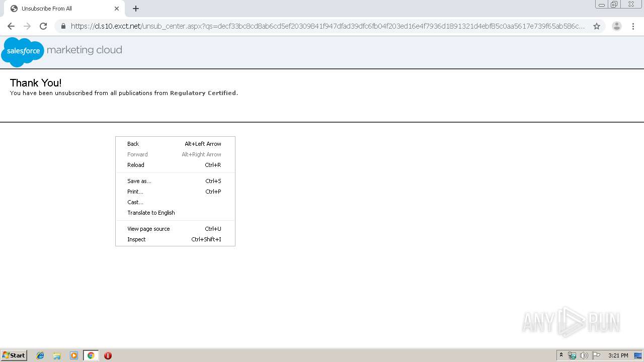Click the Action Center flag tray icon
This screenshot has height=362, width=644.
(x=596, y=355)
